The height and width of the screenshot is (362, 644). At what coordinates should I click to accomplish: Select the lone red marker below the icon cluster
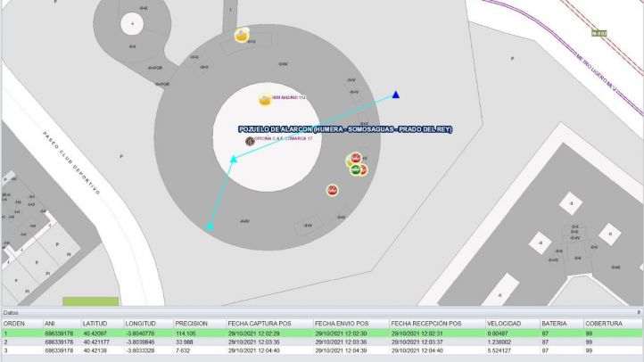333,190
